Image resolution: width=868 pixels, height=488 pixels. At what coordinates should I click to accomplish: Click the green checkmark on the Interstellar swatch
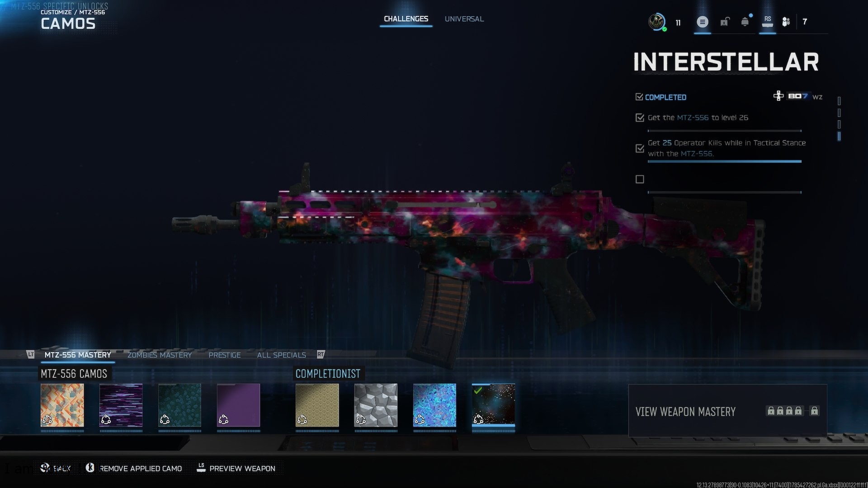click(x=478, y=390)
